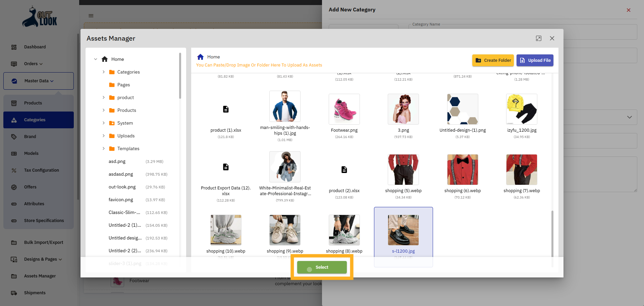Select the Categories folder icon in the tree
This screenshot has height=306, width=644.
point(112,72)
